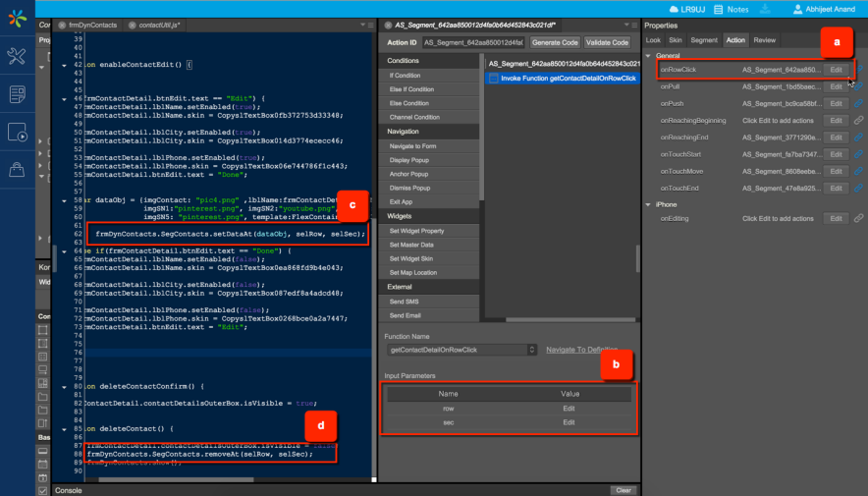
Task: Open the Review properties tab
Action: click(x=764, y=40)
